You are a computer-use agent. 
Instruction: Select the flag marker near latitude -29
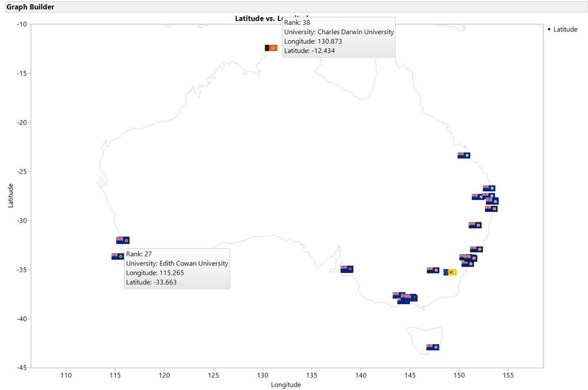point(491,209)
